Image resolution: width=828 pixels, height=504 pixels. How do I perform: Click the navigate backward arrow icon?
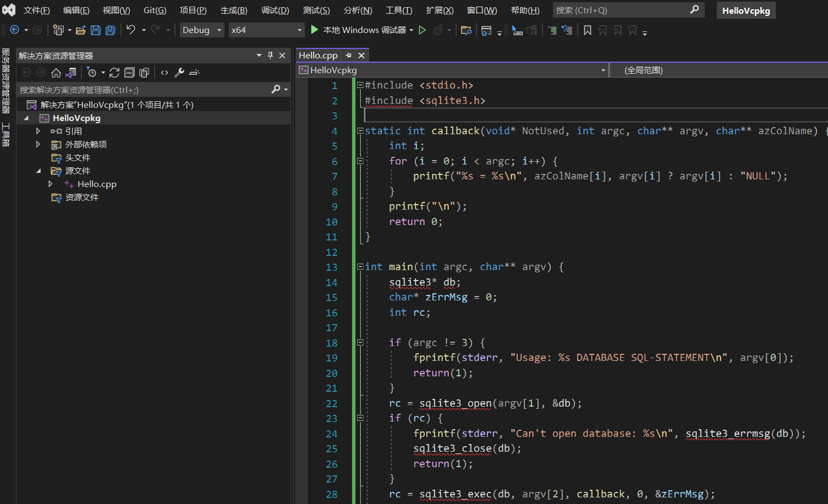pos(15,30)
